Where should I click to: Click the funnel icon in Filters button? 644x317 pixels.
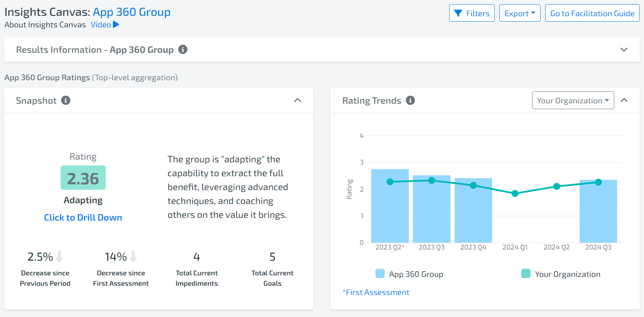(x=458, y=13)
